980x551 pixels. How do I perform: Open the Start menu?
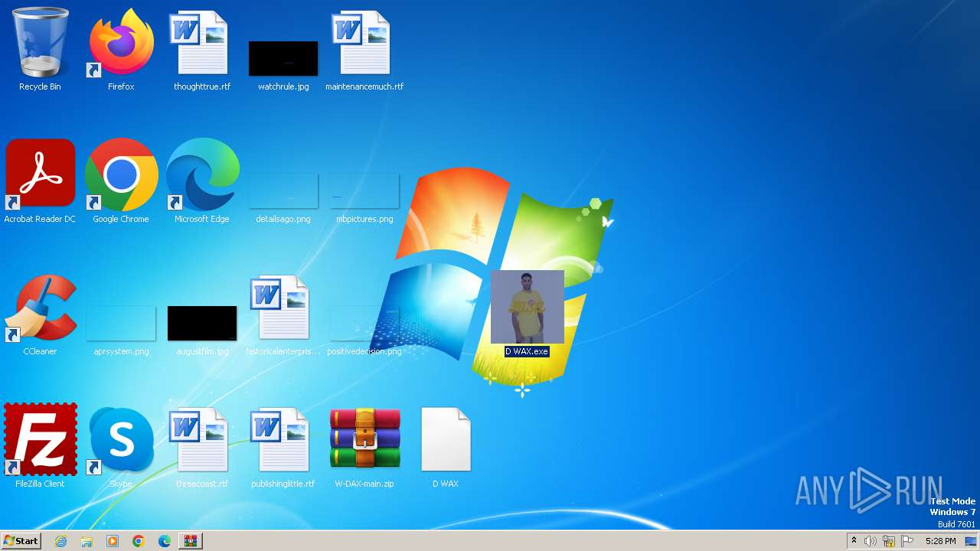pyautogui.click(x=21, y=541)
